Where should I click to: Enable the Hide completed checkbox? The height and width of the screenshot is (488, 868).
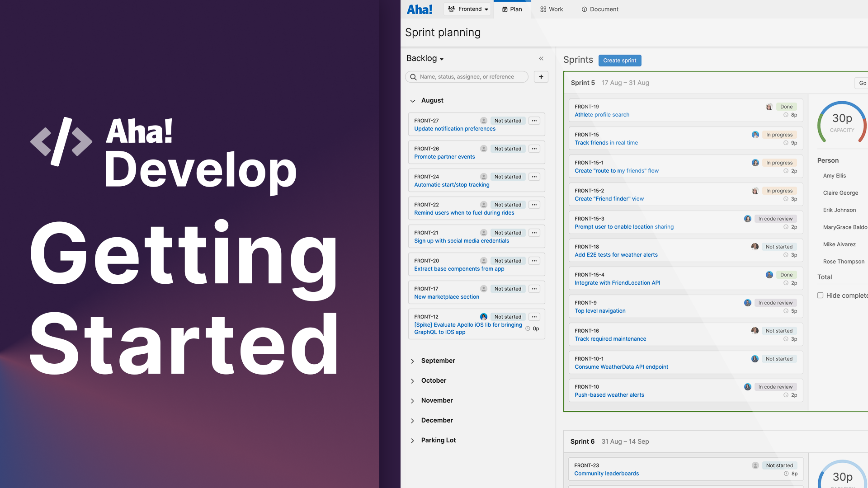[820, 295]
